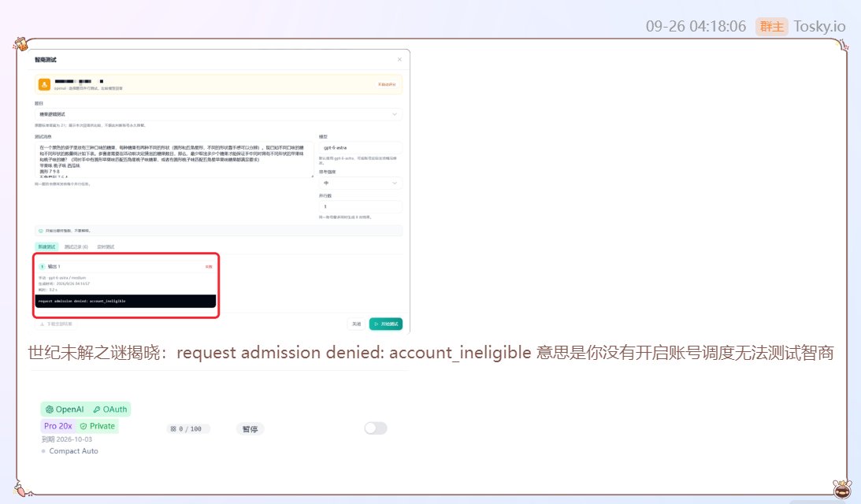Toggle the account scheduling switch on
The height and width of the screenshot is (504, 861).
click(x=376, y=428)
